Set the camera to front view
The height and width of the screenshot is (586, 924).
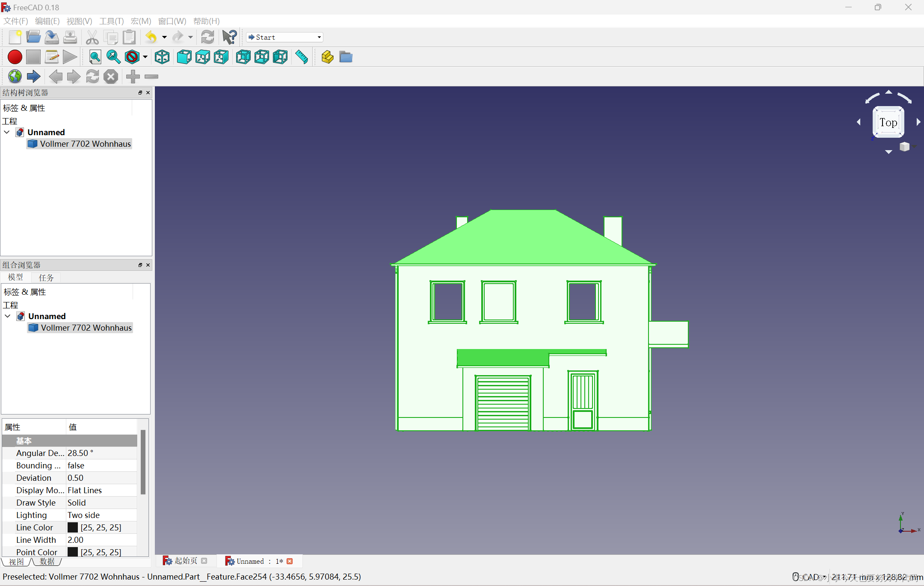tap(184, 57)
